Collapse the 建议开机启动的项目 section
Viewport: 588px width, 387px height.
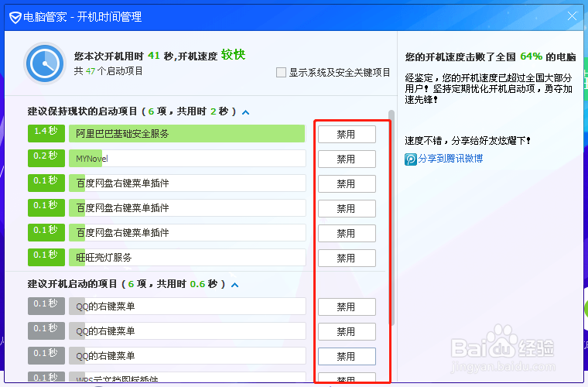(234, 285)
